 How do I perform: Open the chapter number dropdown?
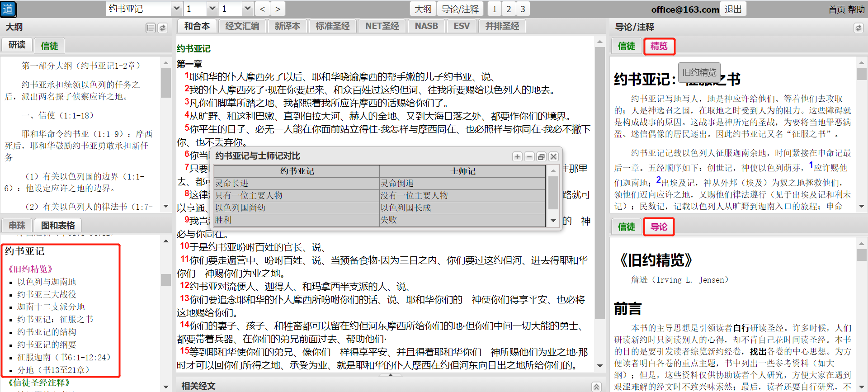[x=212, y=9]
